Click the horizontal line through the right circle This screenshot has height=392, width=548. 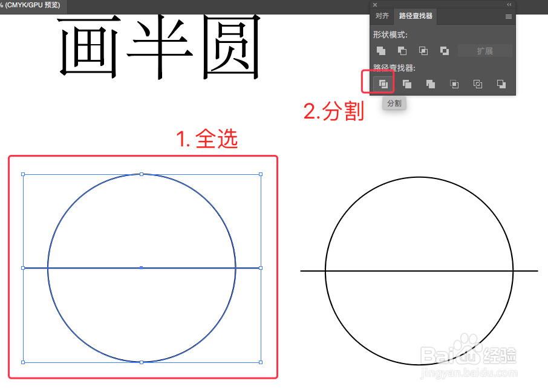pyautogui.click(x=419, y=270)
